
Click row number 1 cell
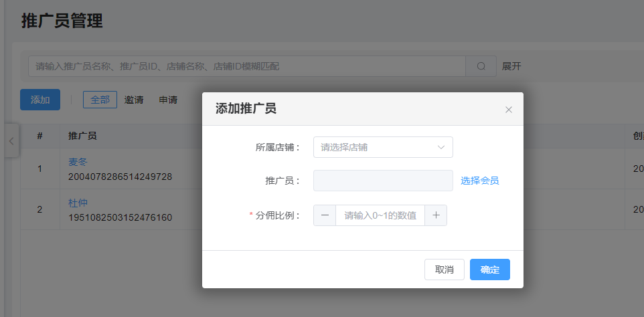40,169
